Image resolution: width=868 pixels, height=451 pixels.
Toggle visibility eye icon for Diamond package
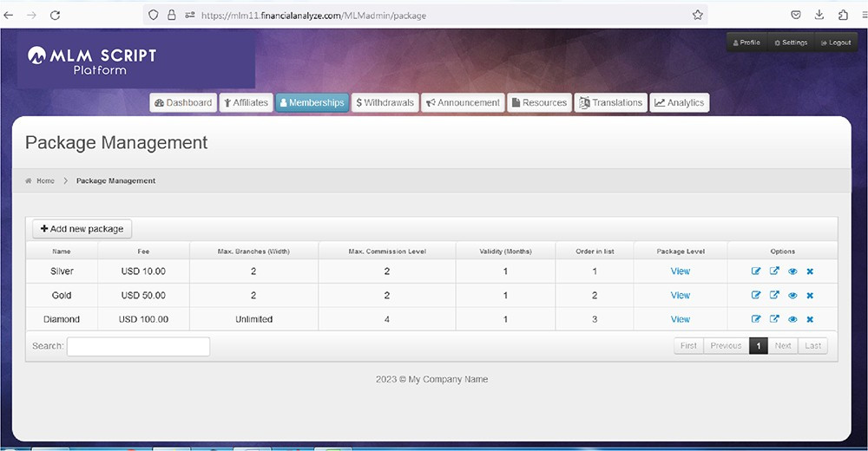pyautogui.click(x=792, y=319)
